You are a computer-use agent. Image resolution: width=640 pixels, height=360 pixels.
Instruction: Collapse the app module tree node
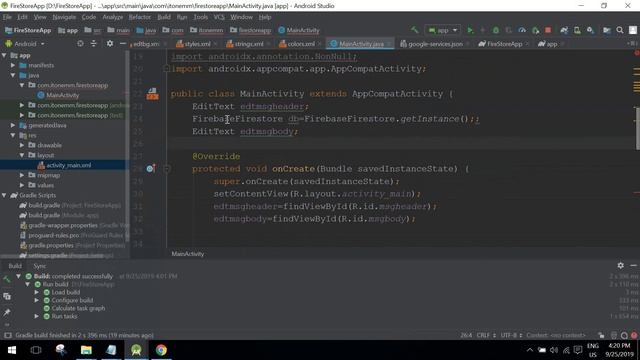[x=4, y=55]
